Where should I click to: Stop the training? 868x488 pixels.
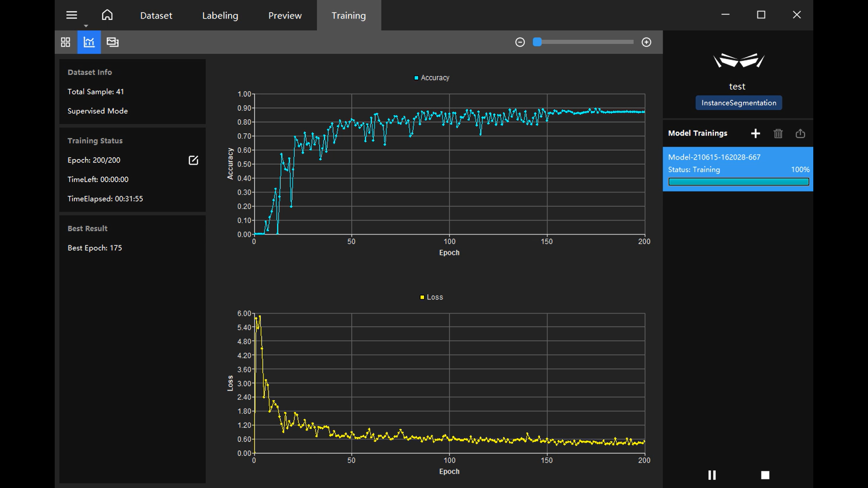tap(765, 475)
